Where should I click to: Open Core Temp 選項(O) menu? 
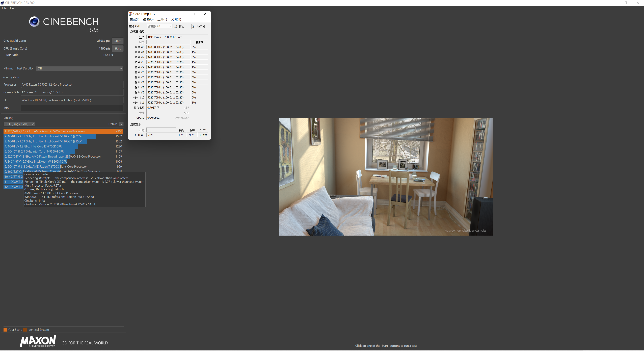(x=148, y=19)
